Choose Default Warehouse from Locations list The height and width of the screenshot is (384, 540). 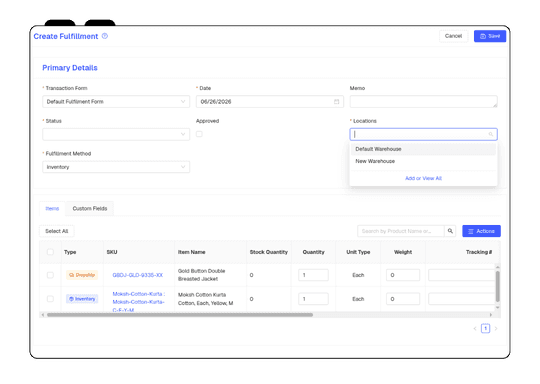click(x=423, y=149)
